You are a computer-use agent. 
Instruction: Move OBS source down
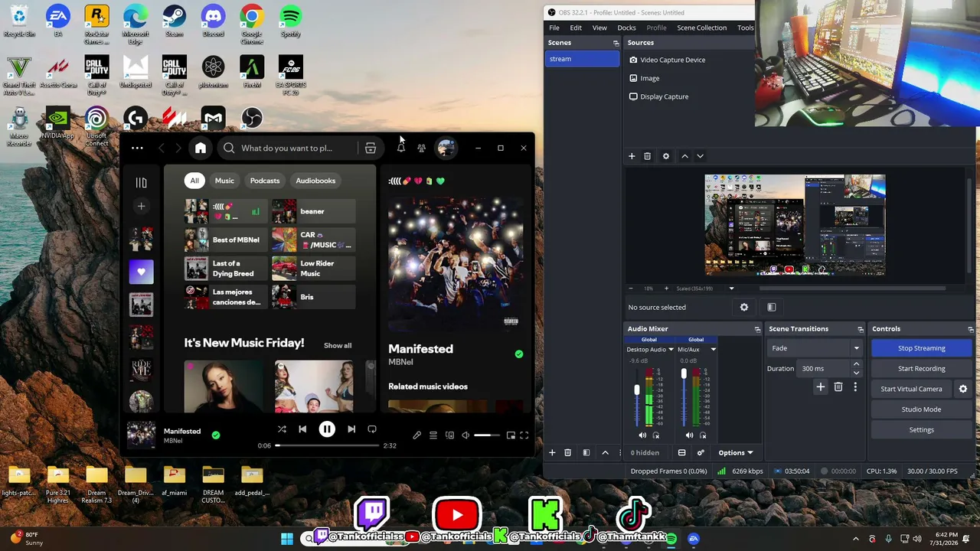pyautogui.click(x=700, y=156)
